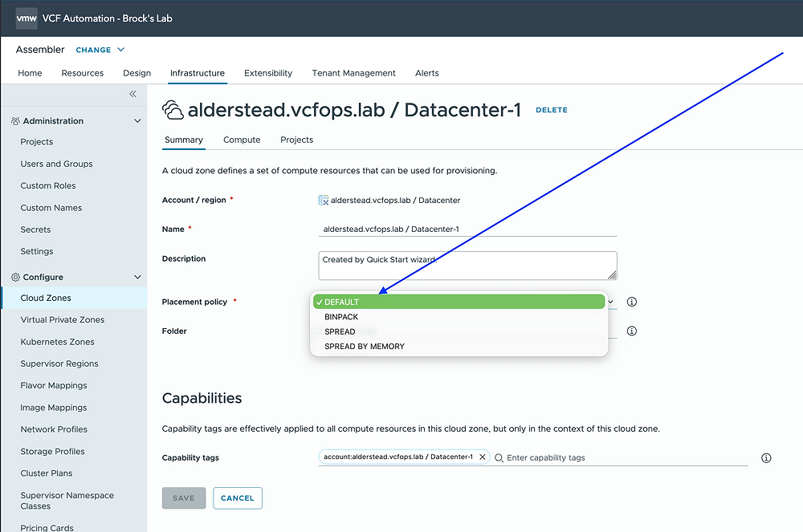The width and height of the screenshot is (803, 532).
Task: Open Projects in the sidebar
Action: point(36,142)
